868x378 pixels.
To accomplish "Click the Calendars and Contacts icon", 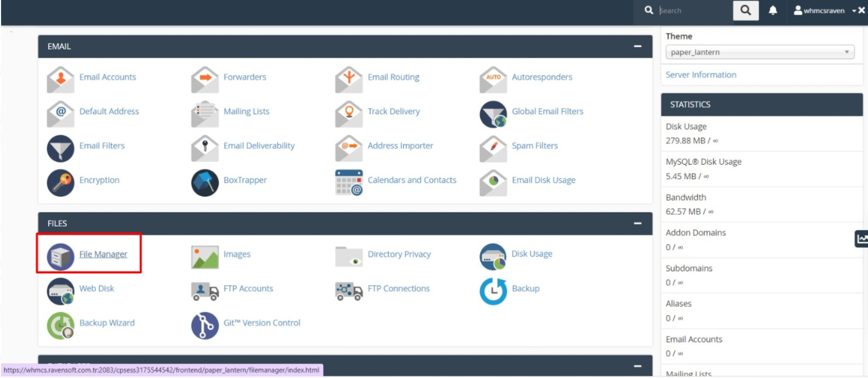I will pyautogui.click(x=349, y=182).
